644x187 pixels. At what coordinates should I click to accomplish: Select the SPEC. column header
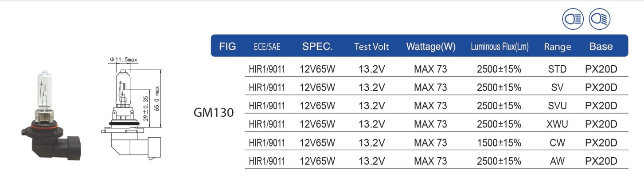pos(317,46)
